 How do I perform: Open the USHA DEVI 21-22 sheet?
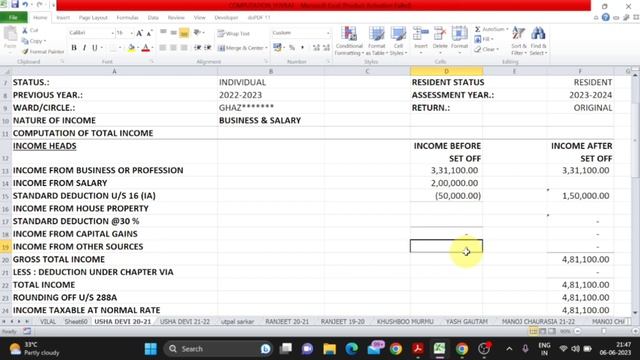pos(184,322)
